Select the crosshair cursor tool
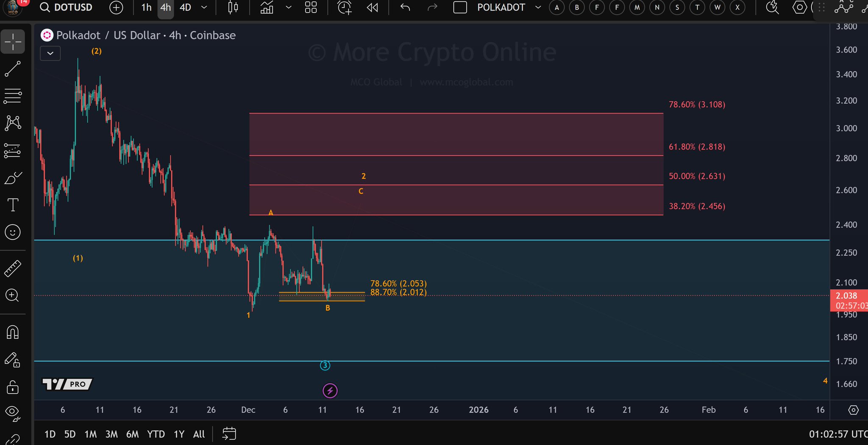Image resolution: width=868 pixels, height=445 pixels. tap(13, 41)
